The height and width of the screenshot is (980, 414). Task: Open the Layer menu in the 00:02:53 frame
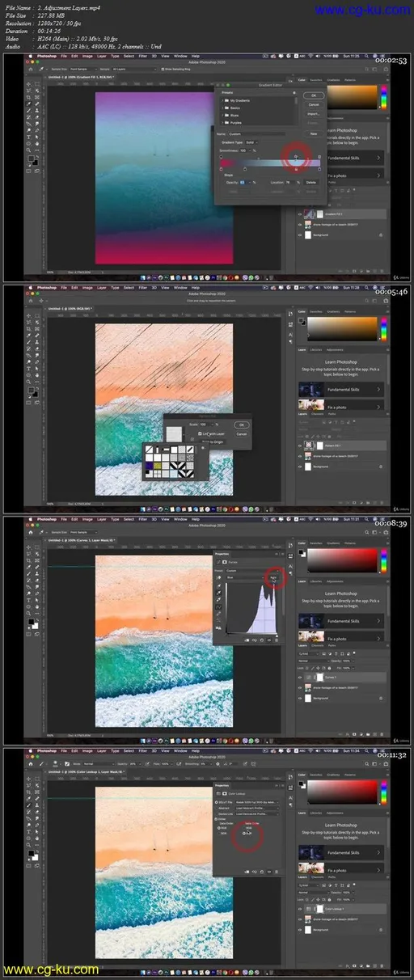point(101,56)
